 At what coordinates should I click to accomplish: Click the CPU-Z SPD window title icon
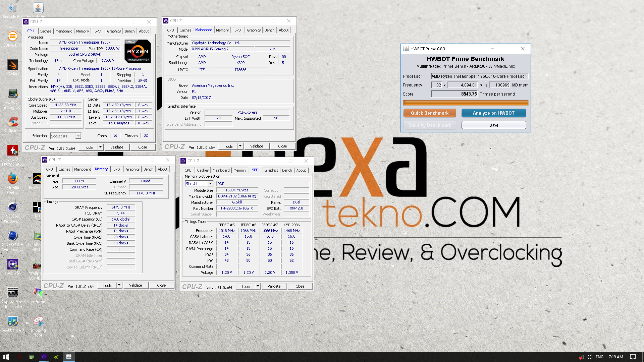tap(183, 161)
